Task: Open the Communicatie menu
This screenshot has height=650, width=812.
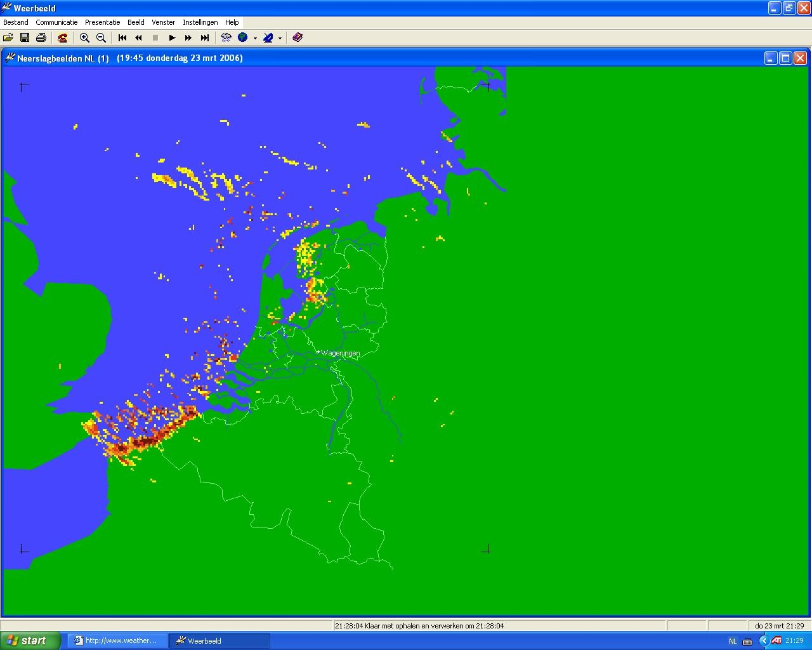Action: (56, 22)
